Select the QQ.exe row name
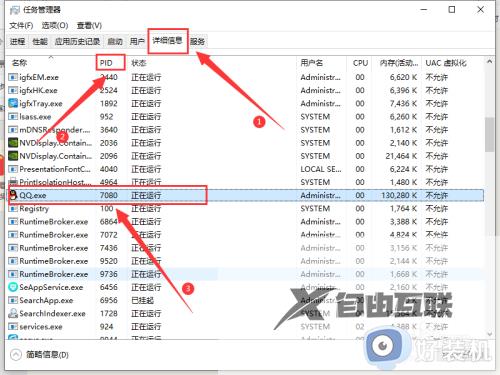This screenshot has width=500, height=375. point(33,195)
